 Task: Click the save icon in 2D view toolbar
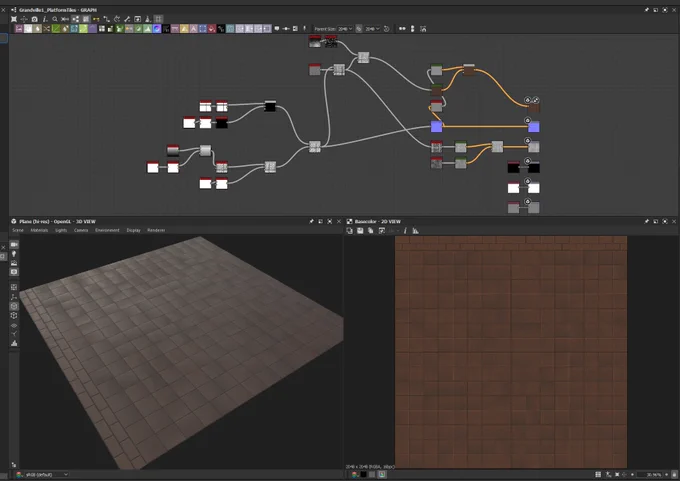360,231
